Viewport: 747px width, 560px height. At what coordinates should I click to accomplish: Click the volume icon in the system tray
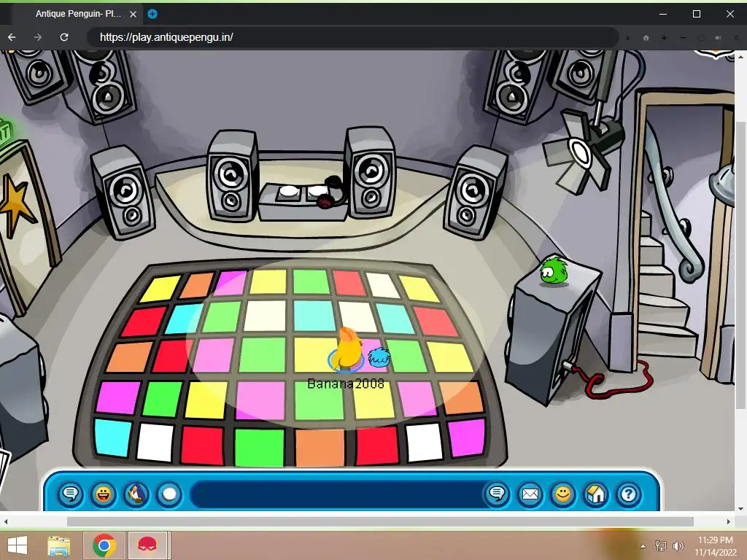678,545
